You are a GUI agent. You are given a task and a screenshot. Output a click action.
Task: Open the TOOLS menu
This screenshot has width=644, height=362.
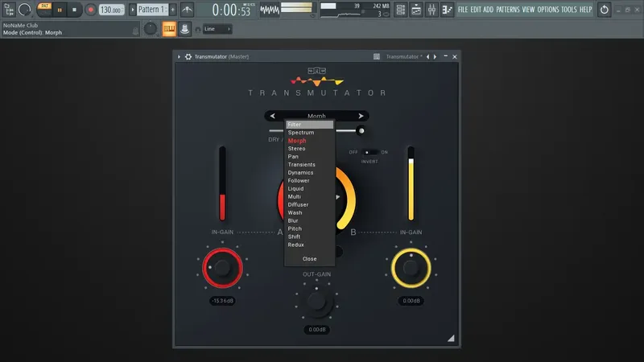(569, 10)
